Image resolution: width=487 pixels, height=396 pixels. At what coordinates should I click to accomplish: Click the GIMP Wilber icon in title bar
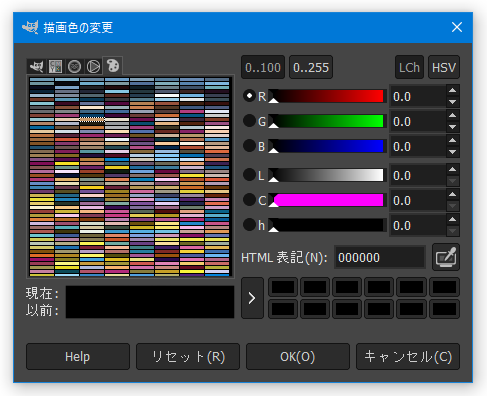30,27
